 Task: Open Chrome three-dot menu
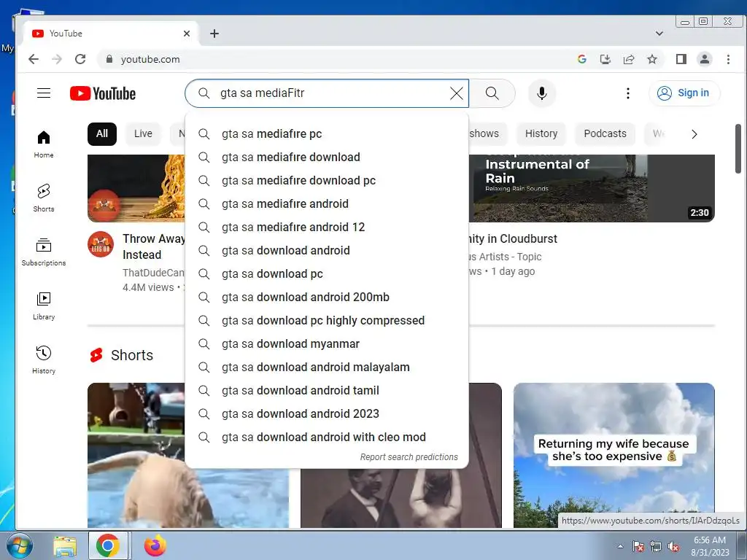(x=728, y=59)
